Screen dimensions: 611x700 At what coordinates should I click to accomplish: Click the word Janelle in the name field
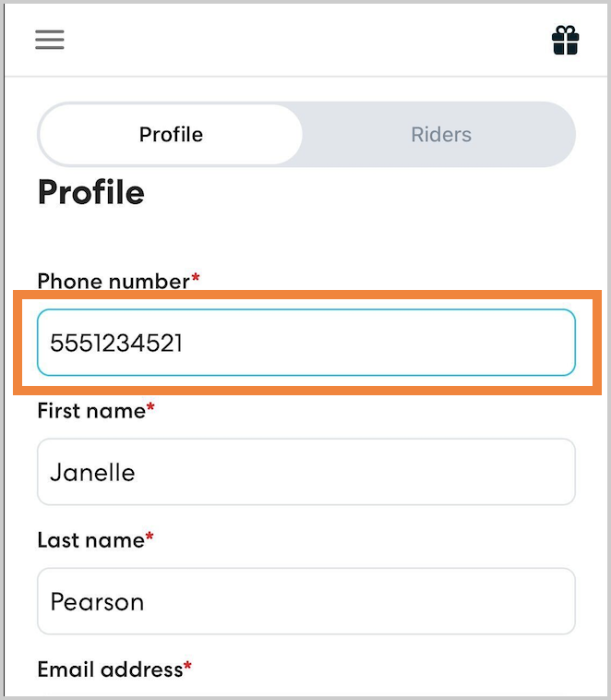click(x=92, y=473)
